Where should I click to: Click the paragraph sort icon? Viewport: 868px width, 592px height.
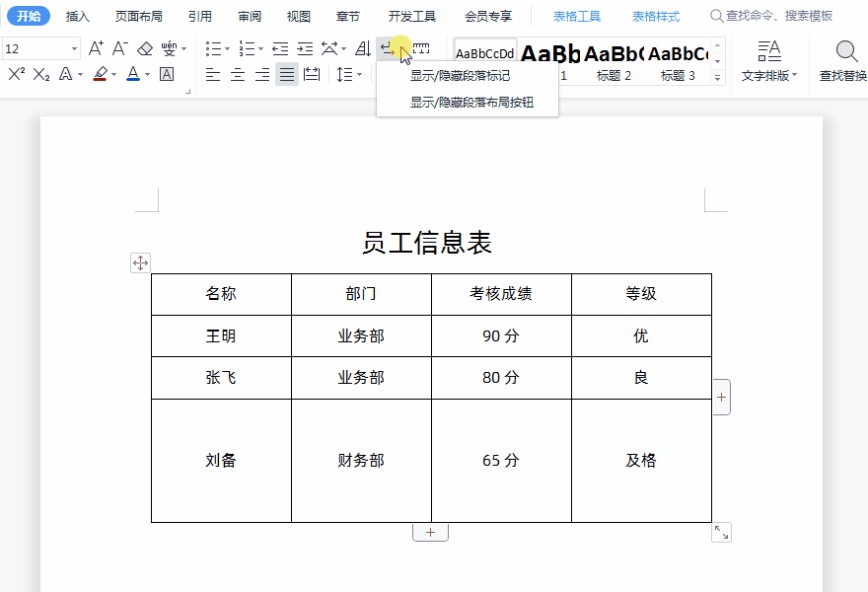tap(364, 48)
